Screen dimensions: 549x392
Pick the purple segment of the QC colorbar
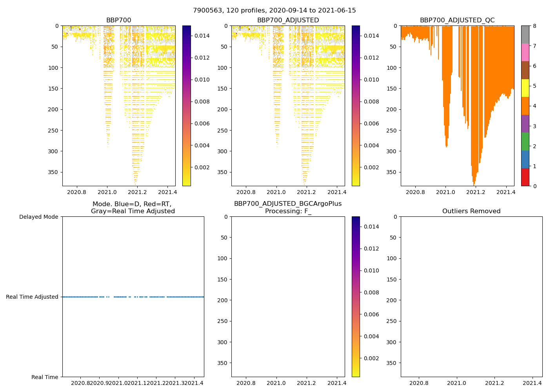[525, 123]
